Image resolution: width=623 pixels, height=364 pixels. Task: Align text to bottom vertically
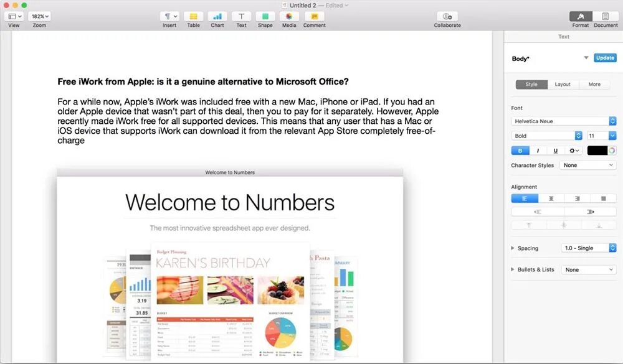(599, 225)
